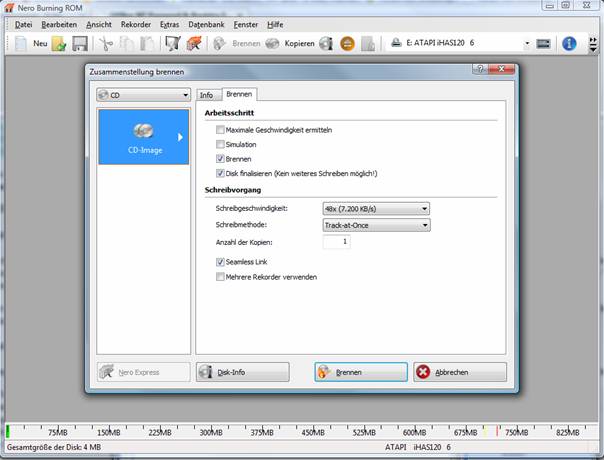This screenshot has width=604, height=460.
Task: Click the Brennen text label in the toolbar
Action: coord(246,44)
